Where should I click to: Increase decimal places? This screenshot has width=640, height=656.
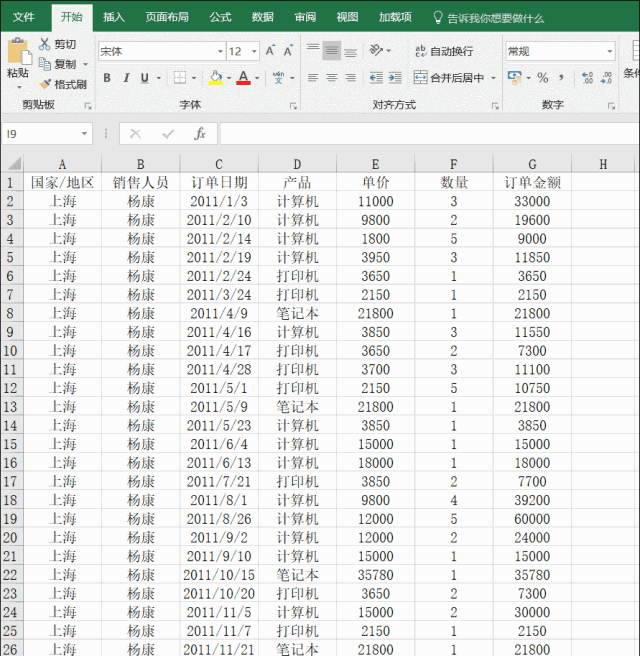pyautogui.click(x=587, y=77)
